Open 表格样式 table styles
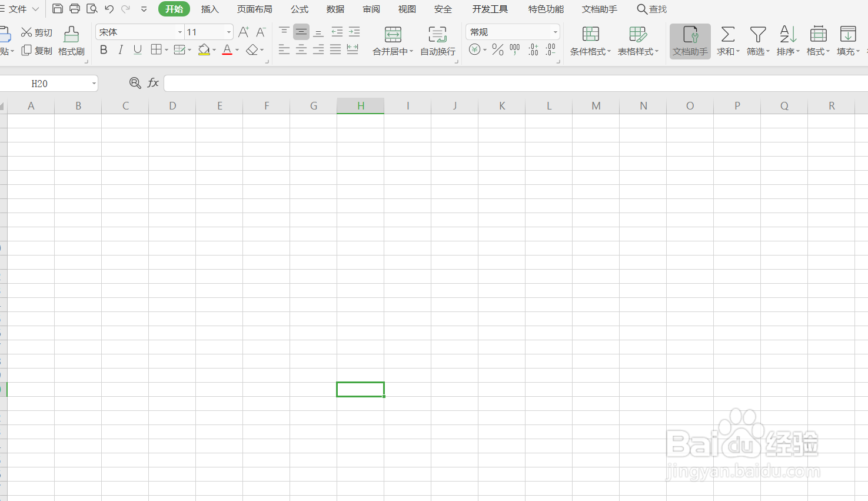Screen dimensions: 868x501 pos(638,41)
